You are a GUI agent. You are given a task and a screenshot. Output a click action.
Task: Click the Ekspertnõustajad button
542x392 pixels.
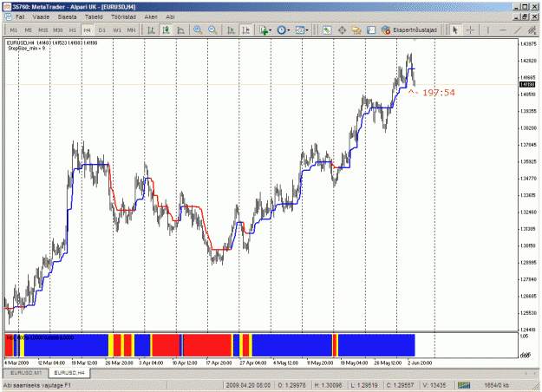(409, 30)
